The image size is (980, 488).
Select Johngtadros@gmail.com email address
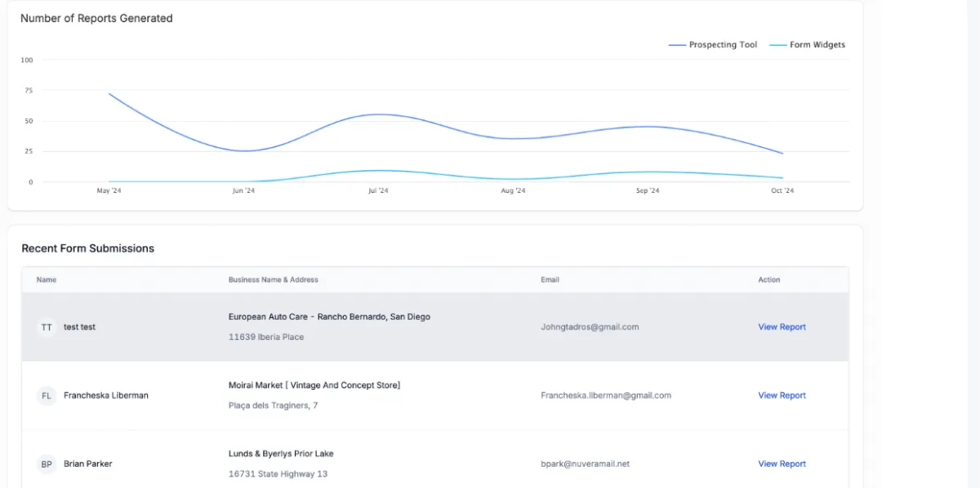coord(590,327)
